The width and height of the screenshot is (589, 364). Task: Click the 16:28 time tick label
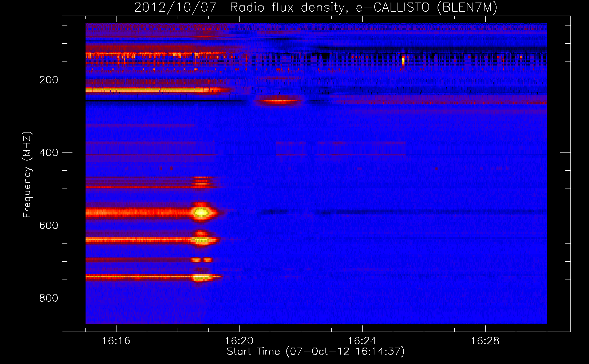click(485, 341)
